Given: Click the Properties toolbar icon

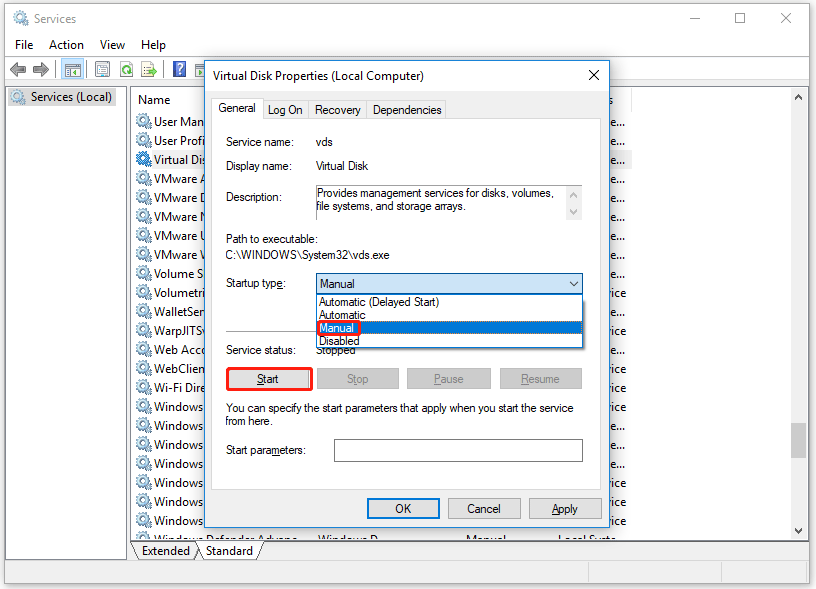Looking at the screenshot, I should tap(102, 69).
